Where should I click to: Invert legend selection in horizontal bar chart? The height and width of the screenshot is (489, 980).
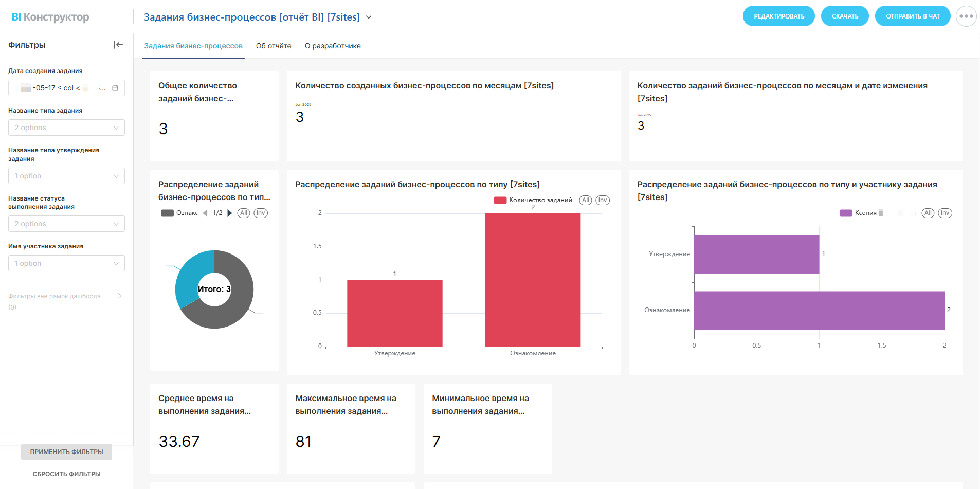click(945, 213)
